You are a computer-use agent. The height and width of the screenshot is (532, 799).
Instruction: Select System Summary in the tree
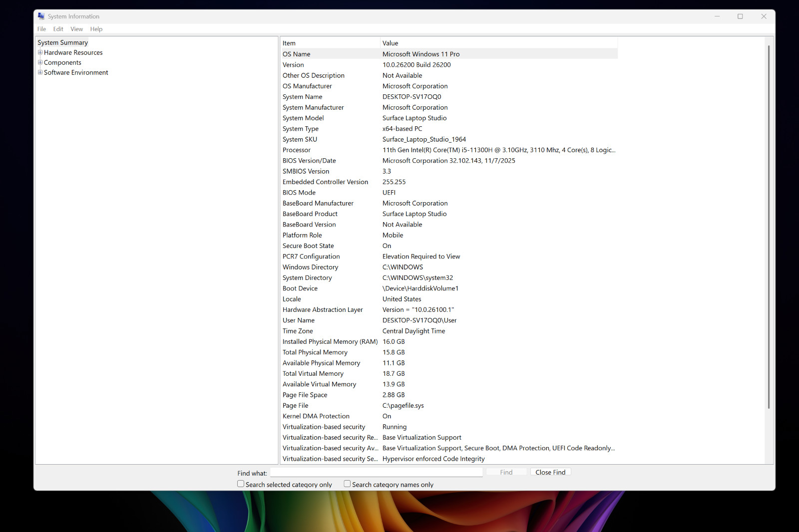pyautogui.click(x=62, y=42)
